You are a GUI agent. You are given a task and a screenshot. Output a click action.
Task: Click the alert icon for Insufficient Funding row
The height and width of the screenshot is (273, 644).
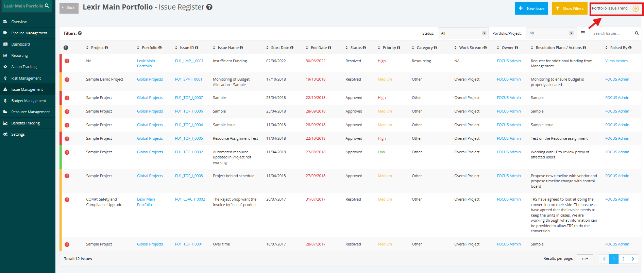tap(67, 61)
